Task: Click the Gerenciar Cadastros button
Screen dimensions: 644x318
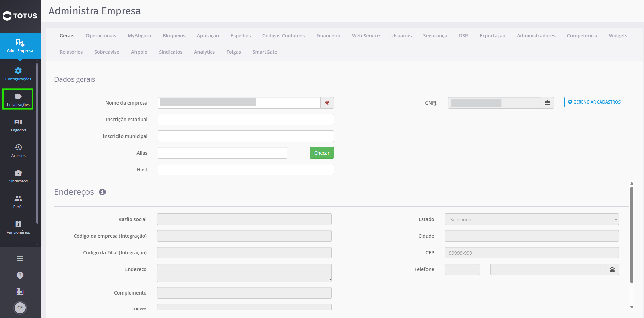Action: coord(594,102)
